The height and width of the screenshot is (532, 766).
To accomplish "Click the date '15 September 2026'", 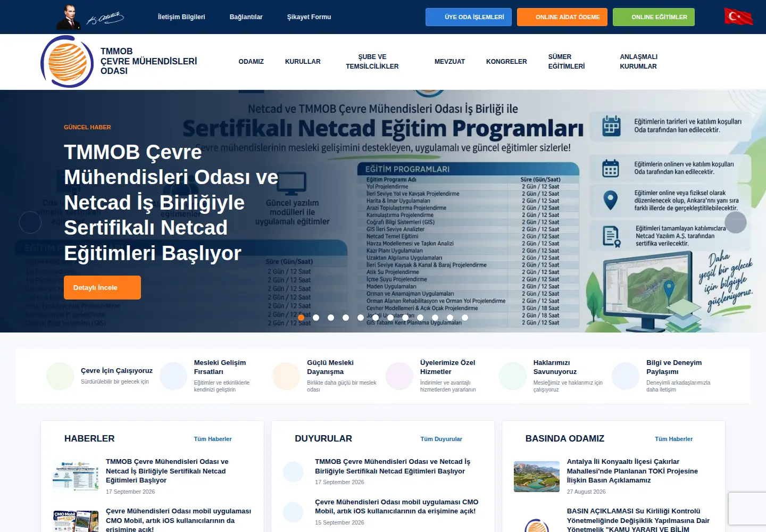I will [339, 522].
